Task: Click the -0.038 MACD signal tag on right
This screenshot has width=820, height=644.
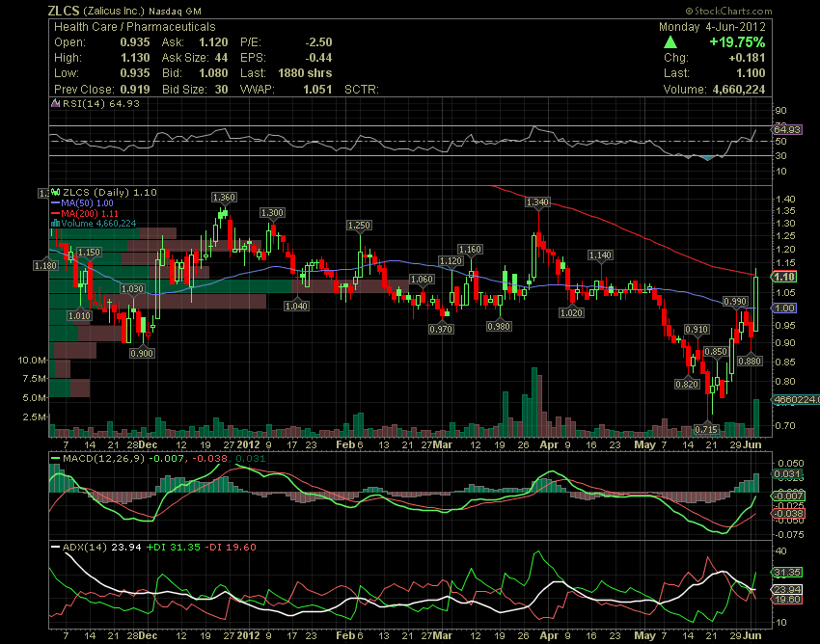Action: click(x=787, y=514)
